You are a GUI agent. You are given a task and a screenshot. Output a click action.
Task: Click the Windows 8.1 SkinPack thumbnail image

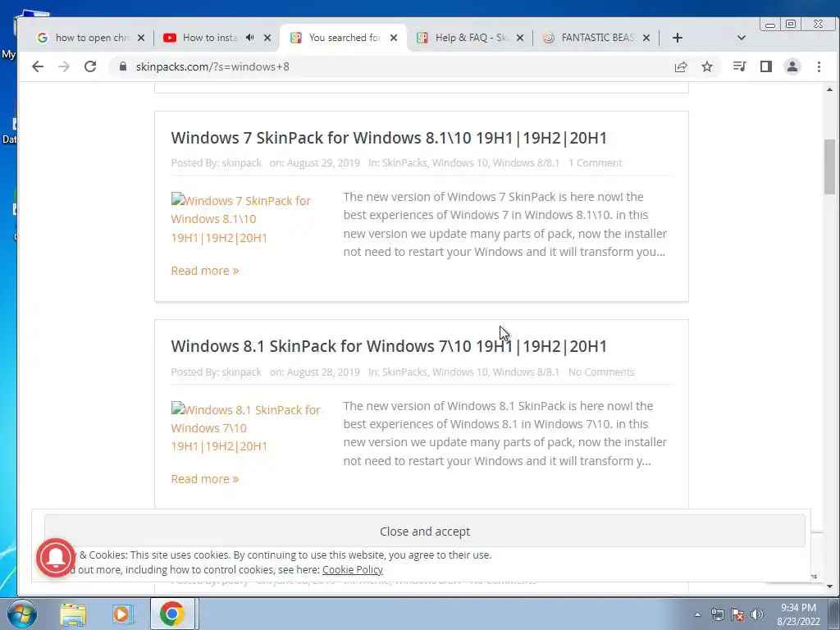tap(246, 427)
